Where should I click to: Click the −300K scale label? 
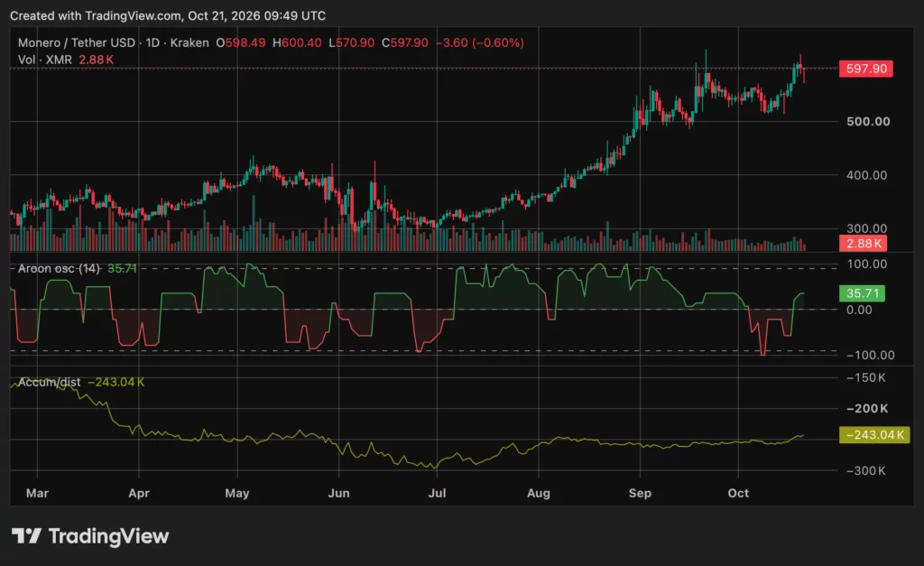click(865, 470)
